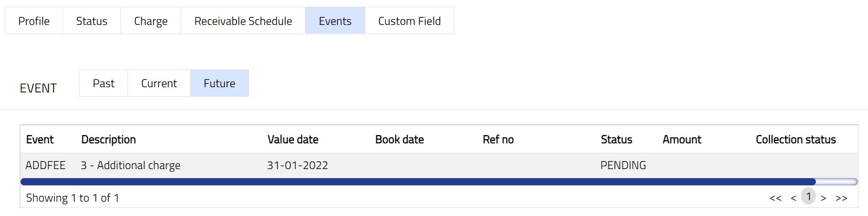868x216 pixels.
Task: Show Past events
Action: click(104, 83)
